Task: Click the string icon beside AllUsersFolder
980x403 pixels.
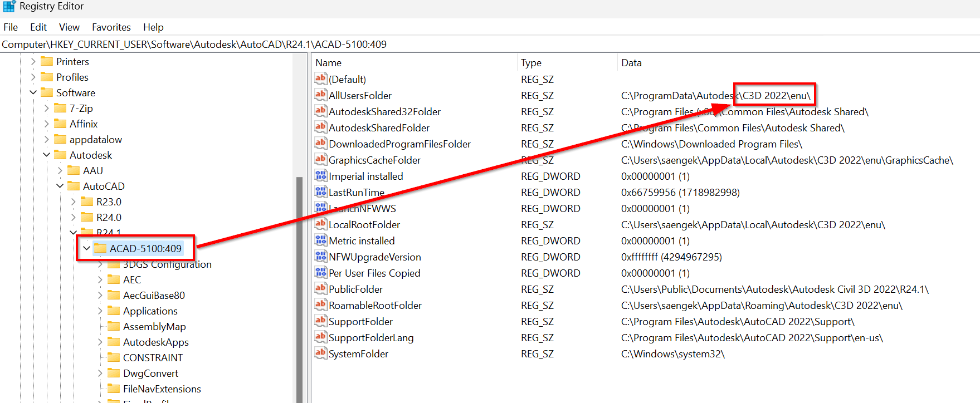Action: coord(321,95)
